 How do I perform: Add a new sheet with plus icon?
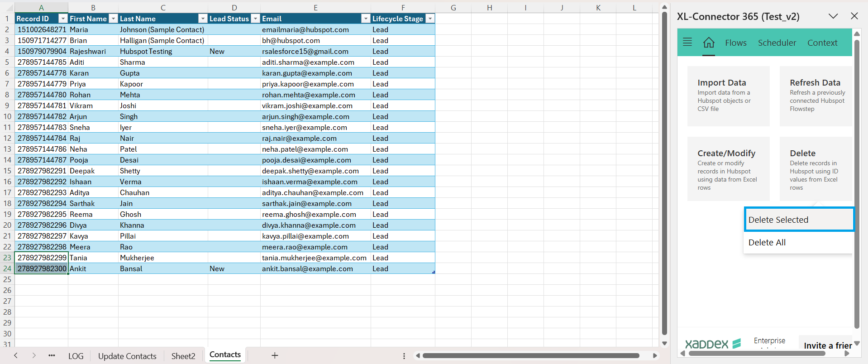(x=275, y=355)
